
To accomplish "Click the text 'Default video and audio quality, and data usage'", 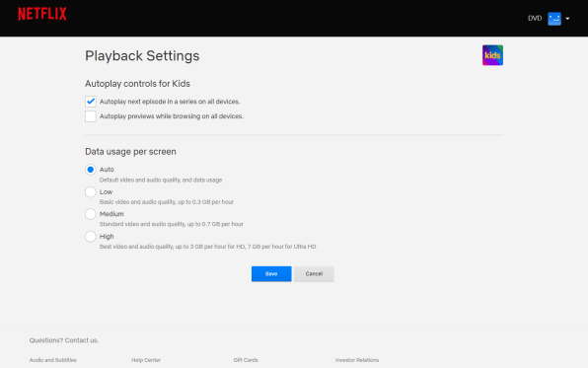I will [161, 181].
